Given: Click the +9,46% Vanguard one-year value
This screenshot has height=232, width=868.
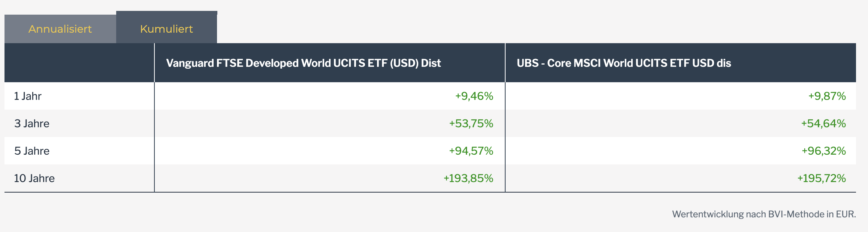Looking at the screenshot, I should tap(474, 96).
